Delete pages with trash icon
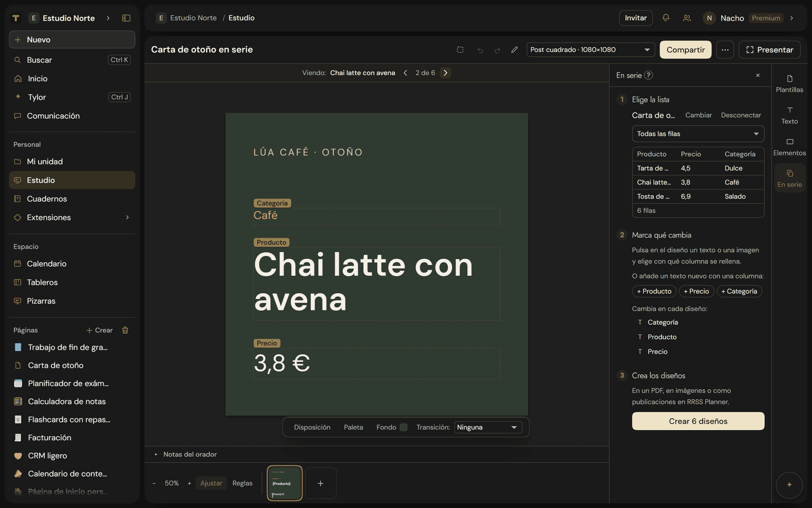Screen dimensions: 812x508 coord(125,330)
